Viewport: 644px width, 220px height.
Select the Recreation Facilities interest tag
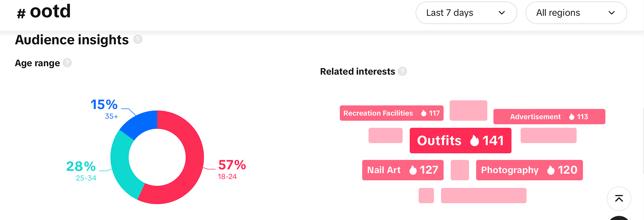pyautogui.click(x=378, y=113)
